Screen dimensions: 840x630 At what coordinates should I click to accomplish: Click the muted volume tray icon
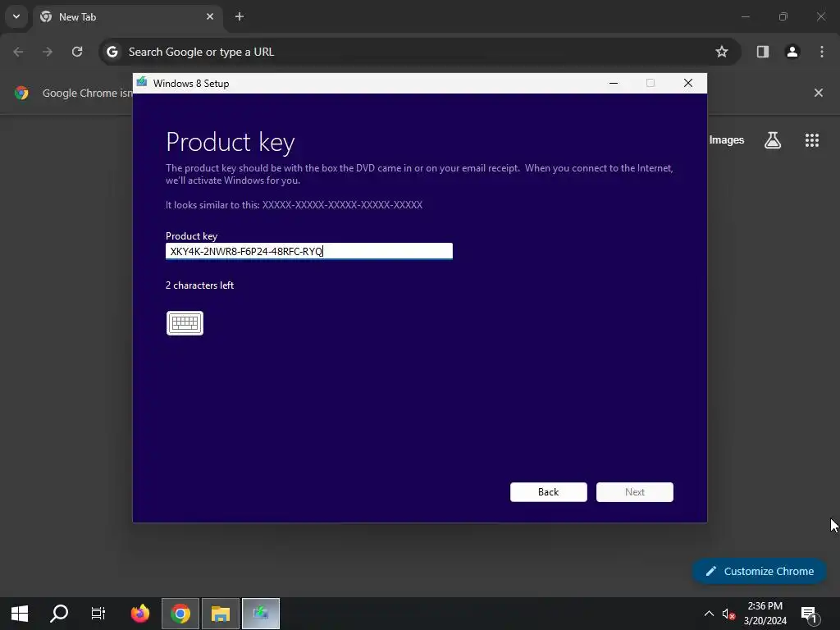[728, 614]
